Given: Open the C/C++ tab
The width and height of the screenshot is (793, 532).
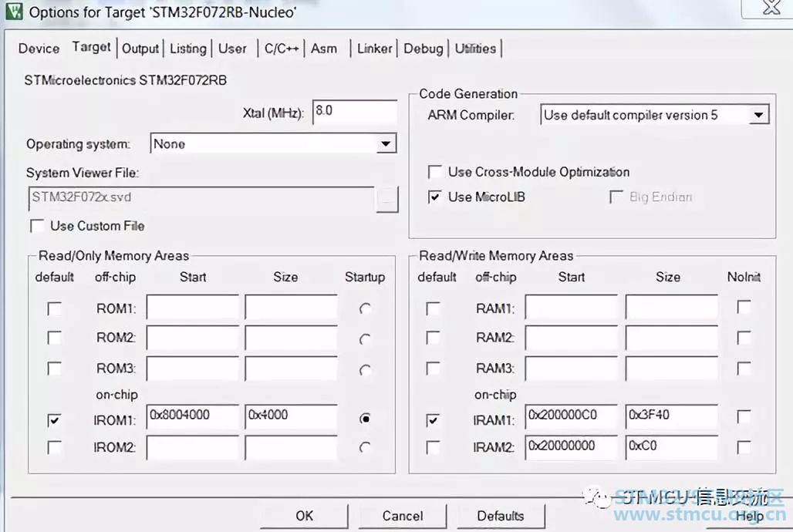Looking at the screenshot, I should 282,49.
